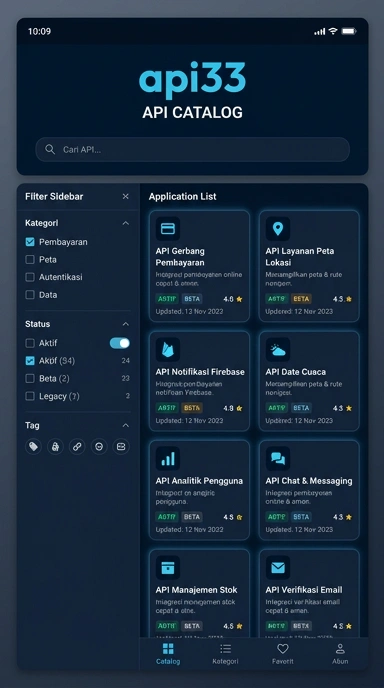The height and width of the screenshot is (688, 384).
Task: Check the unchecked Aktif status checkbox
Action: click(x=30, y=343)
